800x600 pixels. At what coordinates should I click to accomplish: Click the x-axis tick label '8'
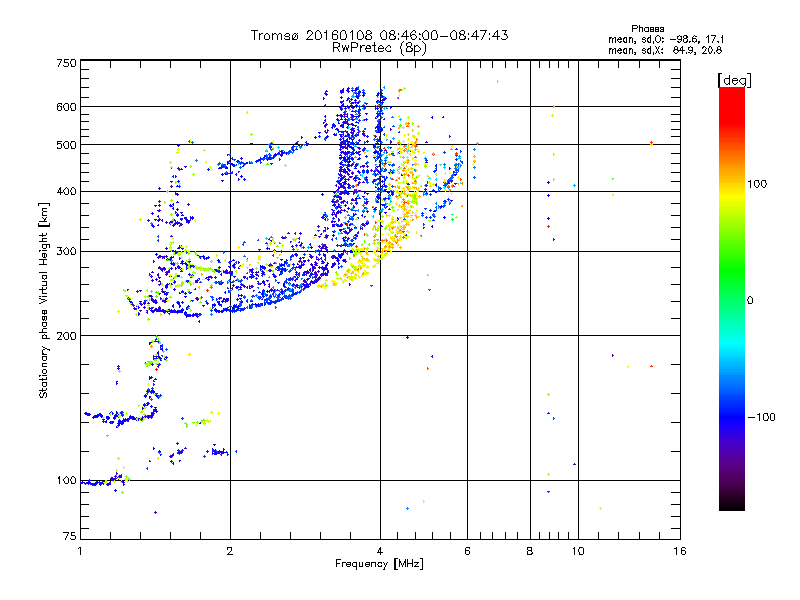tap(530, 552)
